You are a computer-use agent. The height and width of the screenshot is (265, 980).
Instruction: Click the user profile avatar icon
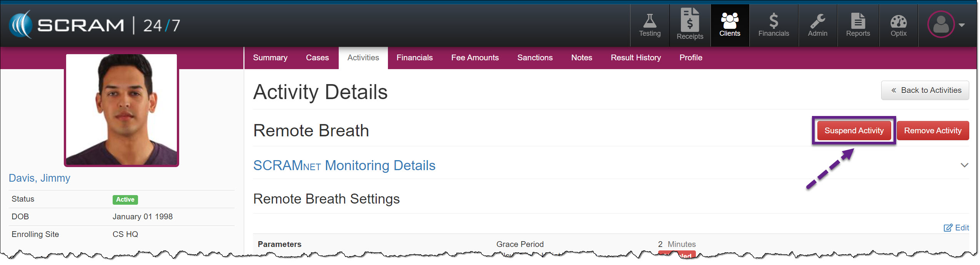940,25
